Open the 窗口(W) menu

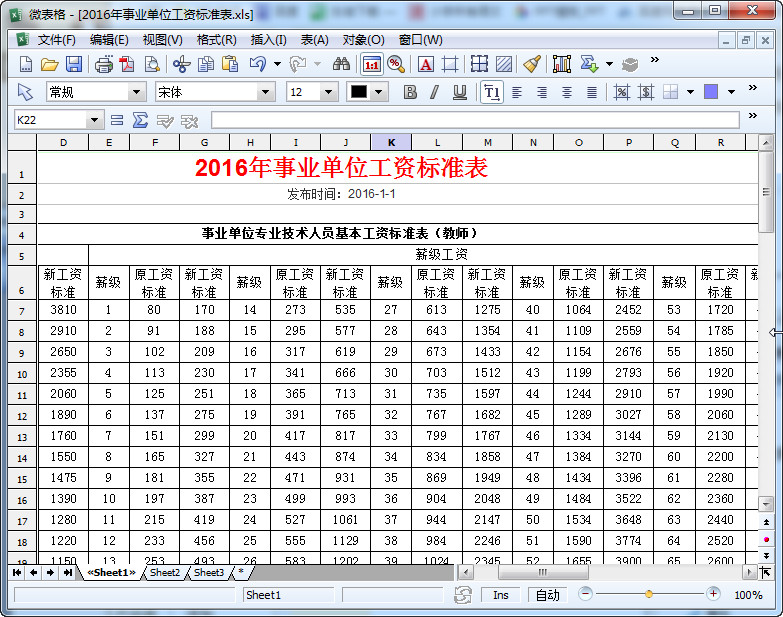(420, 40)
